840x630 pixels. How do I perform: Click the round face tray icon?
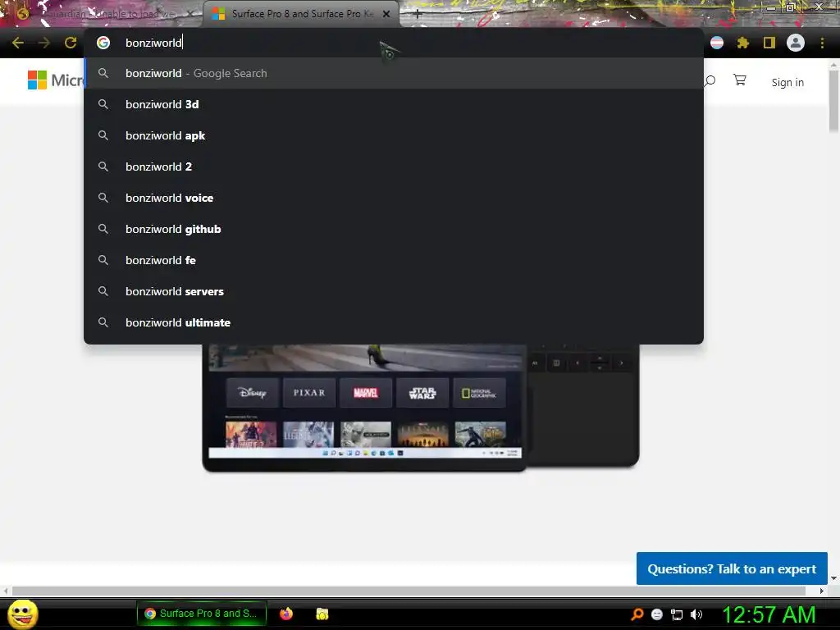[x=657, y=614]
